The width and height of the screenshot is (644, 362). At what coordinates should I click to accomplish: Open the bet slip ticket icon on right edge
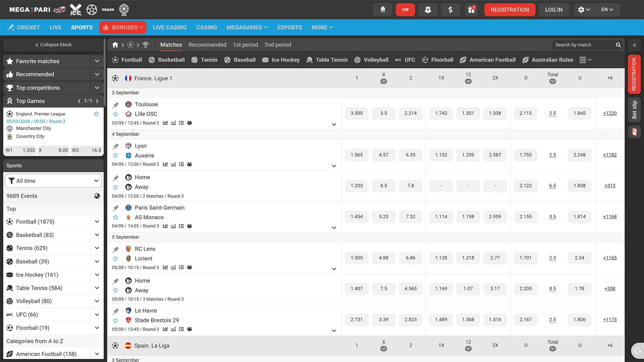pyautogui.click(x=634, y=132)
